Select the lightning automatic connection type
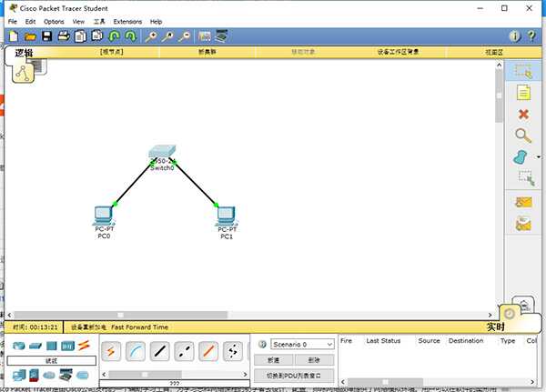Viewport: 546px width, 392px height. [113, 350]
